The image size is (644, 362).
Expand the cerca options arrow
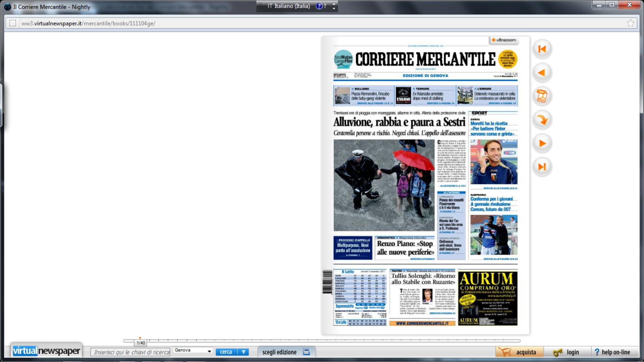(x=243, y=352)
